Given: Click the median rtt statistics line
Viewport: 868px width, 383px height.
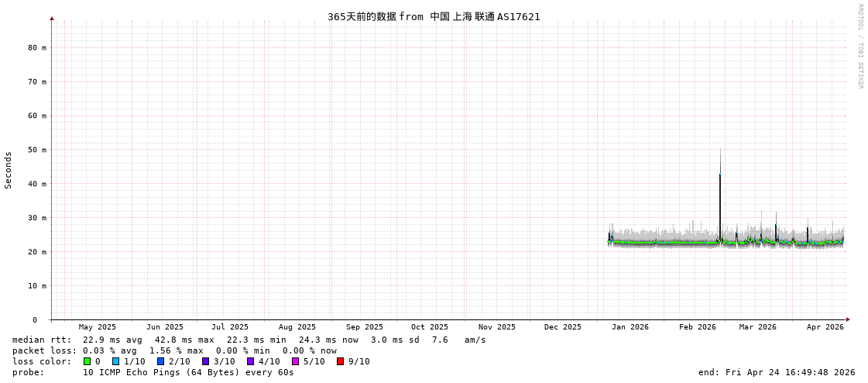Looking at the screenshot, I should (249, 340).
